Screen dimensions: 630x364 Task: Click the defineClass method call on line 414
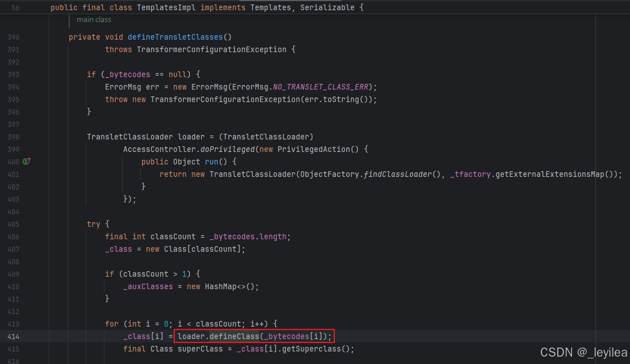[x=234, y=336]
